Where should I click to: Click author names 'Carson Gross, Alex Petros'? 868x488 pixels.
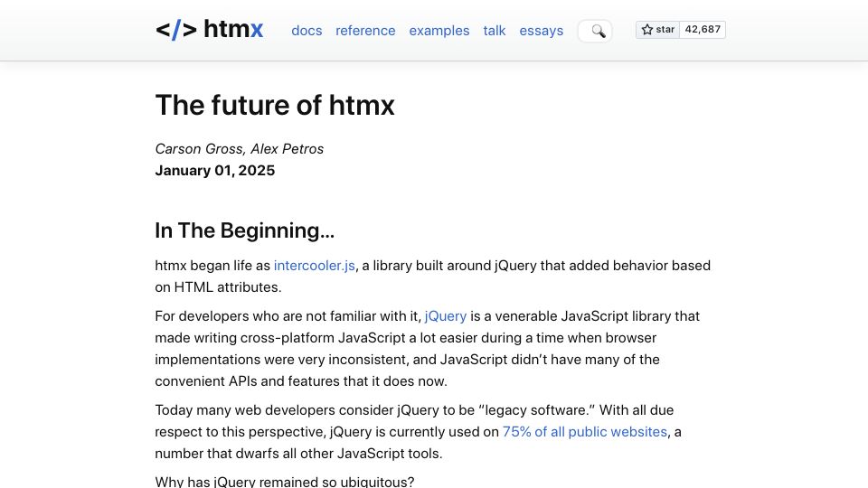click(239, 149)
